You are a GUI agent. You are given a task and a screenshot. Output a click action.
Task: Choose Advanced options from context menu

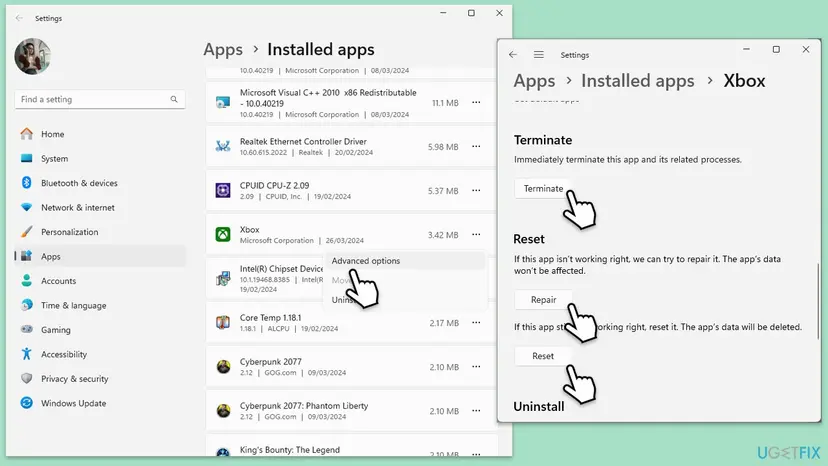coord(404,261)
